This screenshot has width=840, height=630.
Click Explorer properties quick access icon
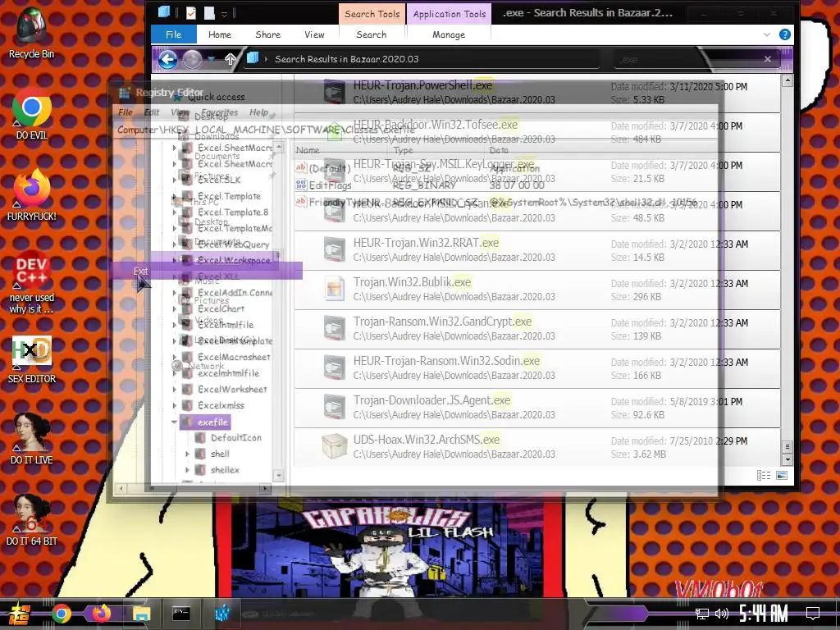coord(190,12)
